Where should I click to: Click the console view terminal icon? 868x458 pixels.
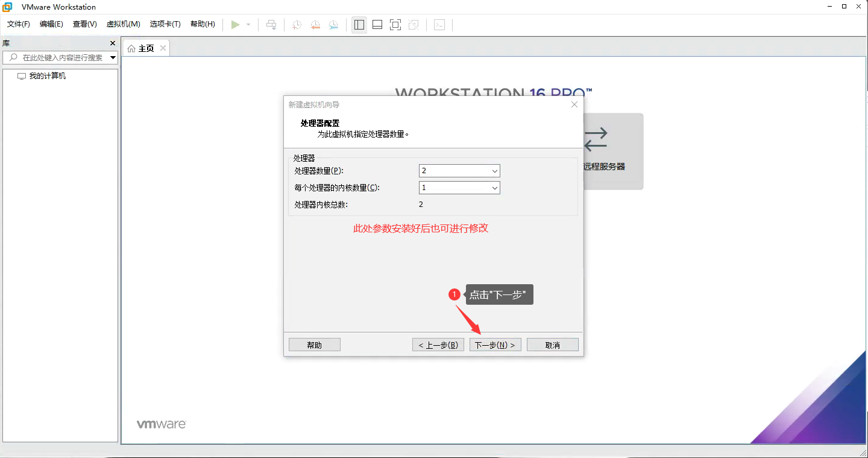click(440, 25)
